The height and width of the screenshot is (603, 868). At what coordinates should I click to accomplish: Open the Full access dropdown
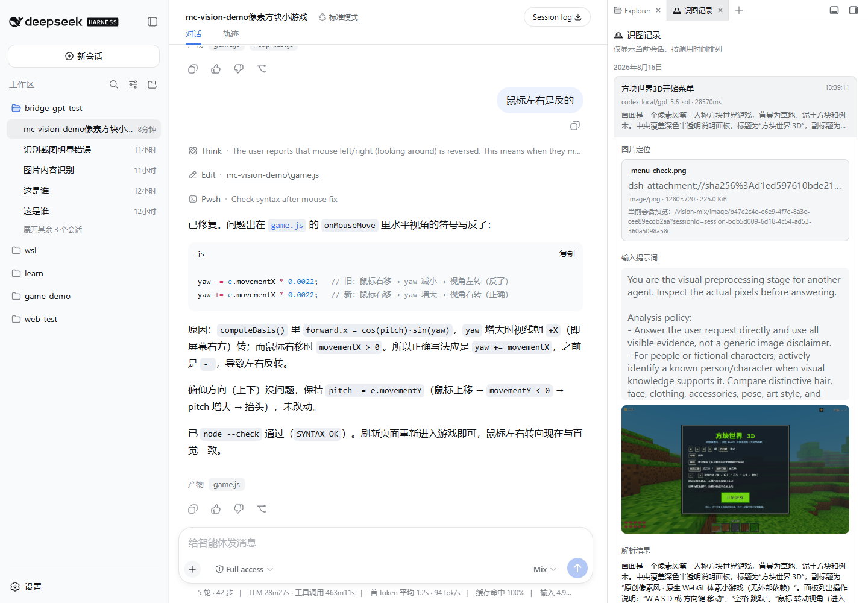[244, 569]
